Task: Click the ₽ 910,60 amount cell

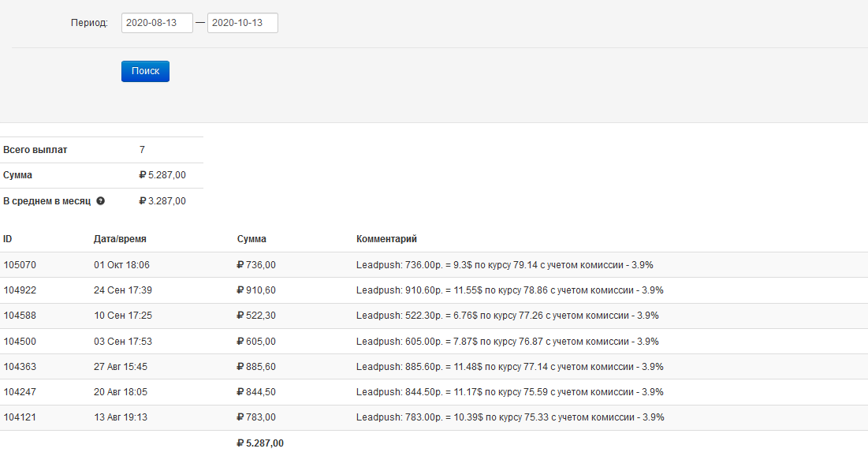Action: (256, 290)
